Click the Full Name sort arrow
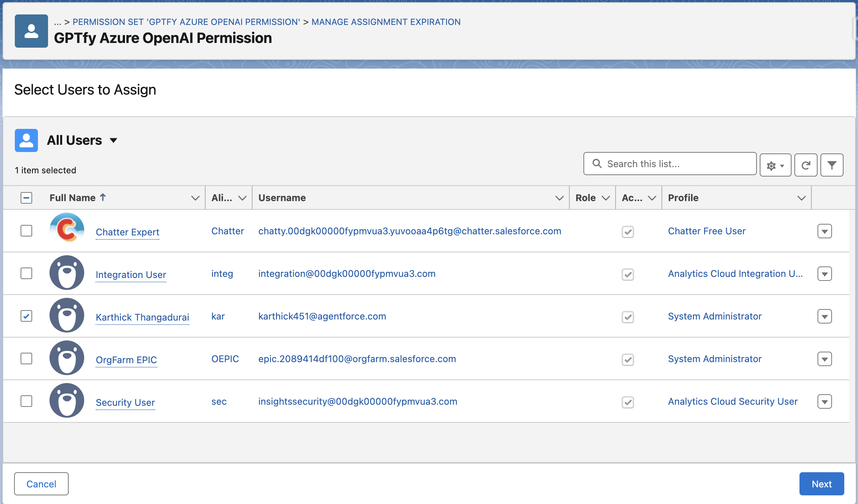This screenshot has width=858, height=504. [103, 197]
